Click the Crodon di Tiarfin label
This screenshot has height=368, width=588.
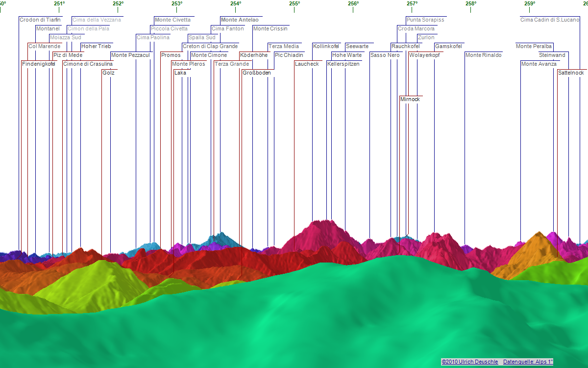pyautogui.click(x=40, y=20)
